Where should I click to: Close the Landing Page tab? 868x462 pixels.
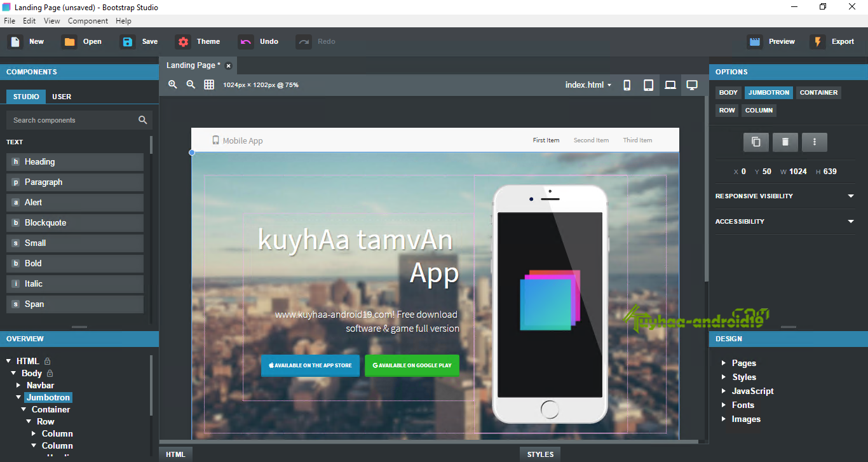[229, 65]
